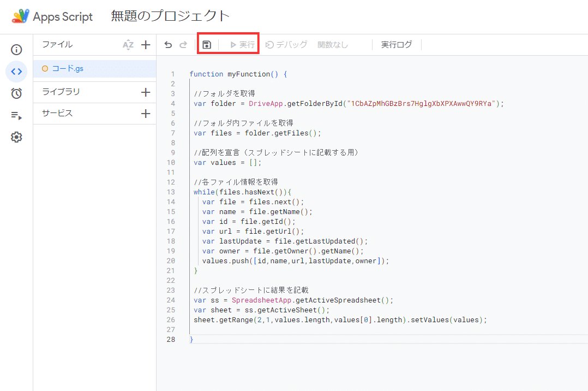Sort files alphabetically with the AZ icon
This screenshot has width=588, height=391.
[128, 44]
